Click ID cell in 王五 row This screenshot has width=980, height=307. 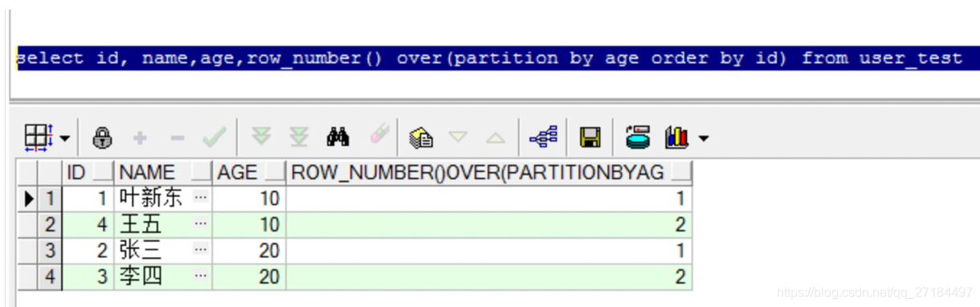pos(88,224)
